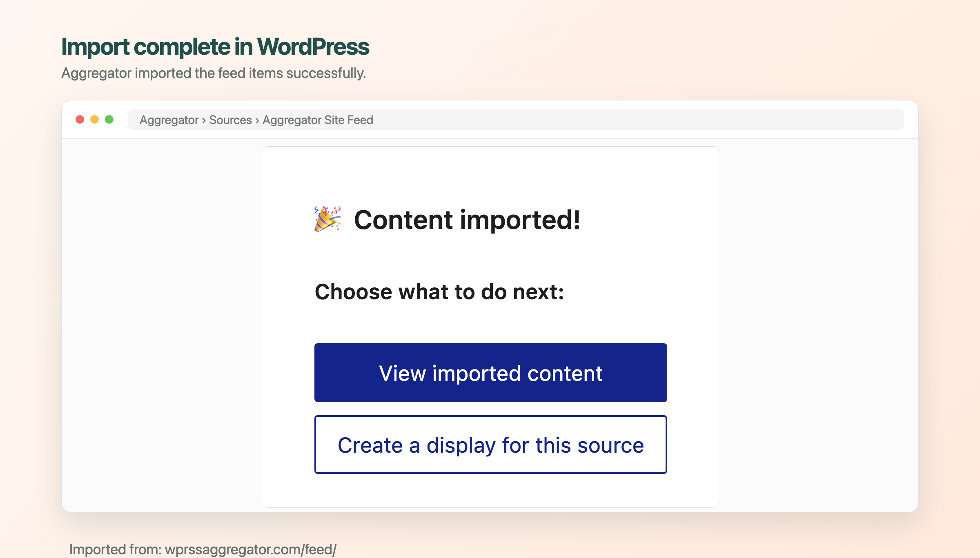The image size is (980, 558).
Task: Click the red close window dot
Action: [x=80, y=119]
